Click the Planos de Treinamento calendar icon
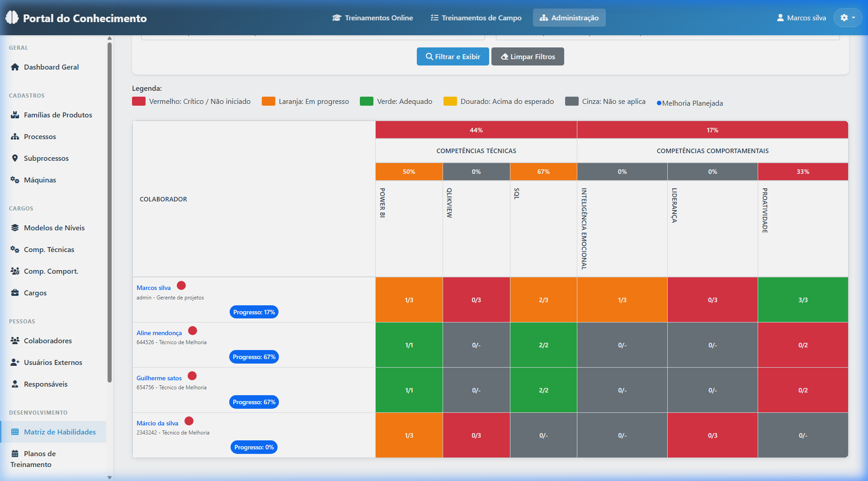This screenshot has width=868, height=481. point(15,453)
